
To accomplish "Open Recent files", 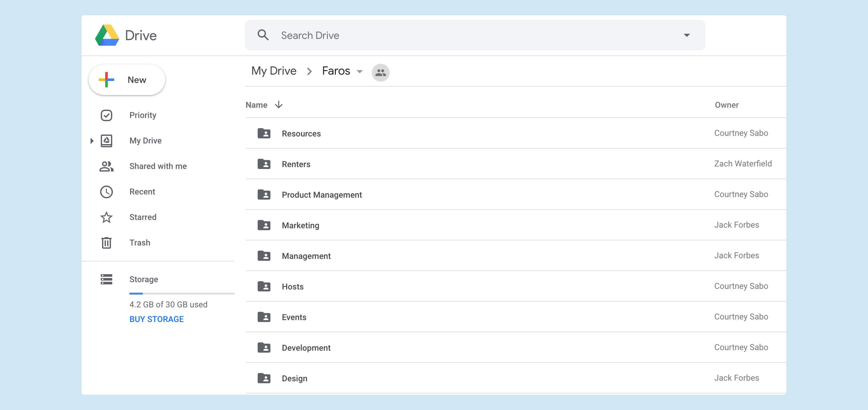I will [x=142, y=192].
